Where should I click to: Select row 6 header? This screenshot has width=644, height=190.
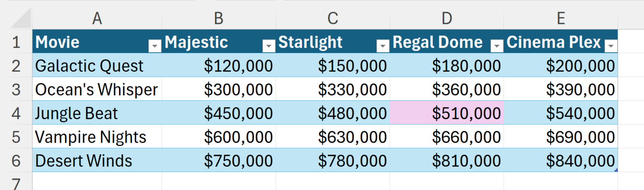[x=16, y=161]
